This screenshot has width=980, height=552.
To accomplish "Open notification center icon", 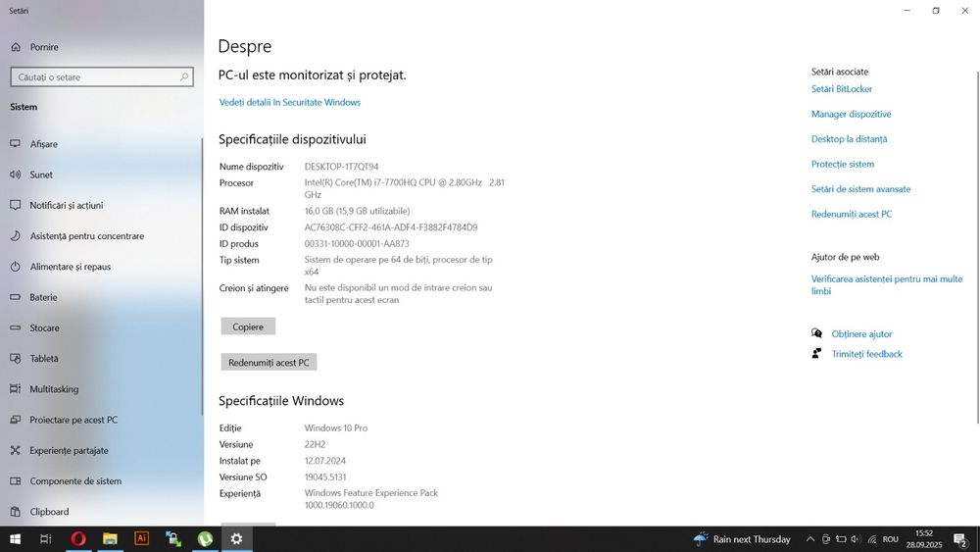I will tap(960, 539).
